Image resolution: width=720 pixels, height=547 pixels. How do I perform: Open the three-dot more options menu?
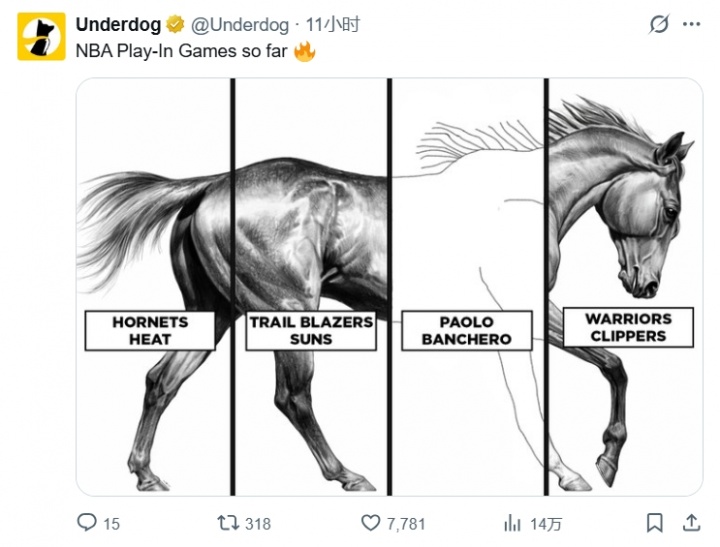tap(691, 25)
